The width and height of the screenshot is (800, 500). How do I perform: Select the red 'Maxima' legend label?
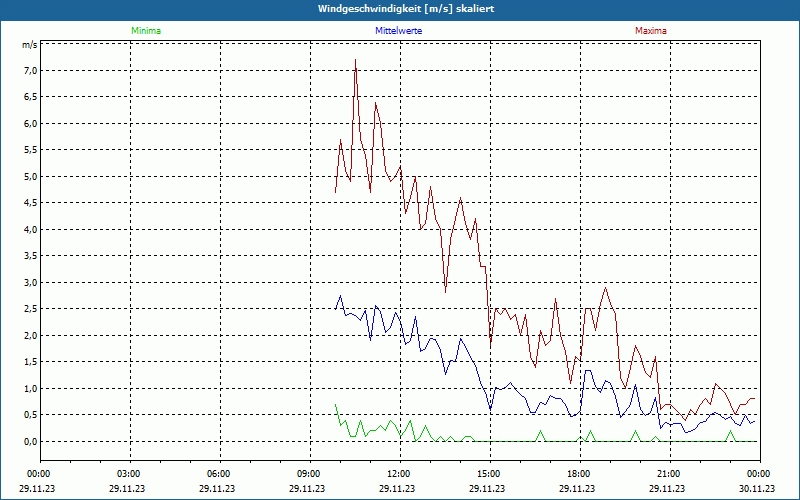[651, 31]
